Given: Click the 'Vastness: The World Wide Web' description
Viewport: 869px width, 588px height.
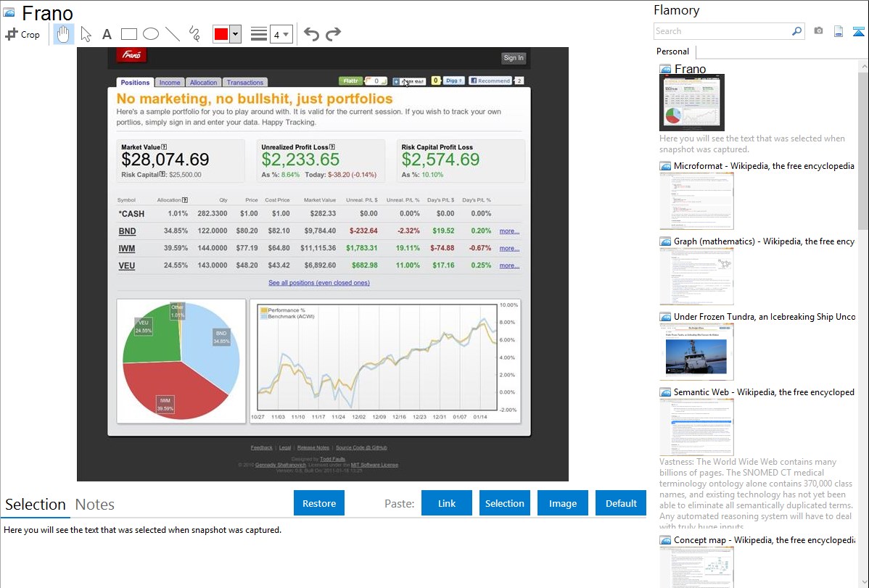Looking at the screenshot, I should [756, 494].
